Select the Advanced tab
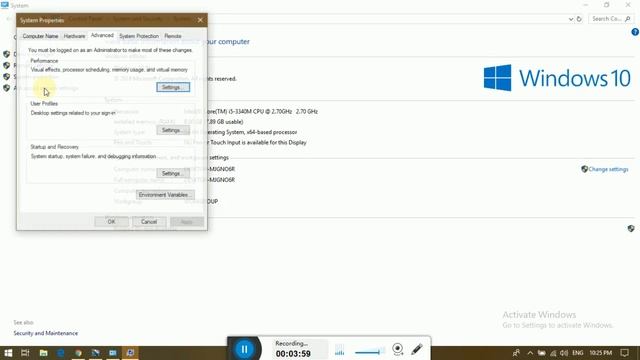This screenshot has width=640, height=360. coord(102,36)
